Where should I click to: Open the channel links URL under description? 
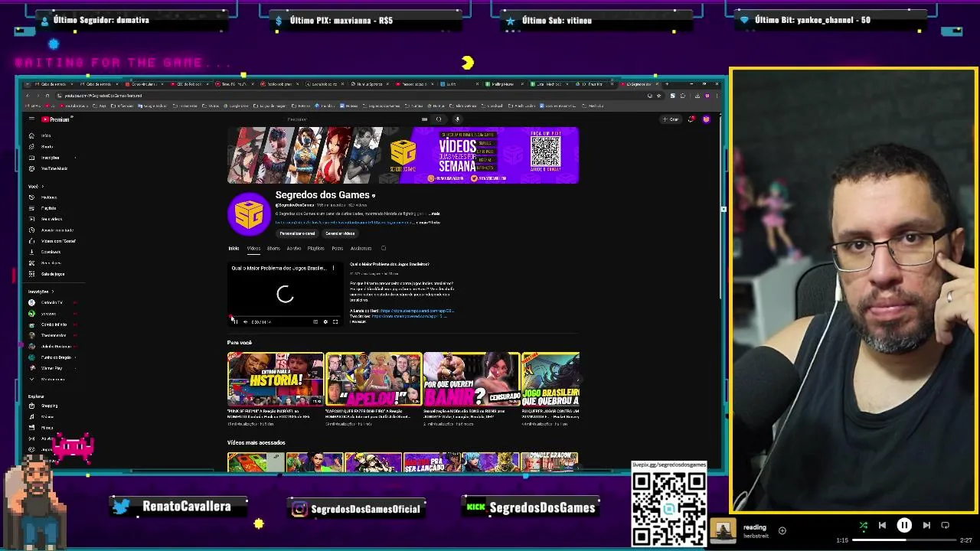pyautogui.click(x=345, y=223)
